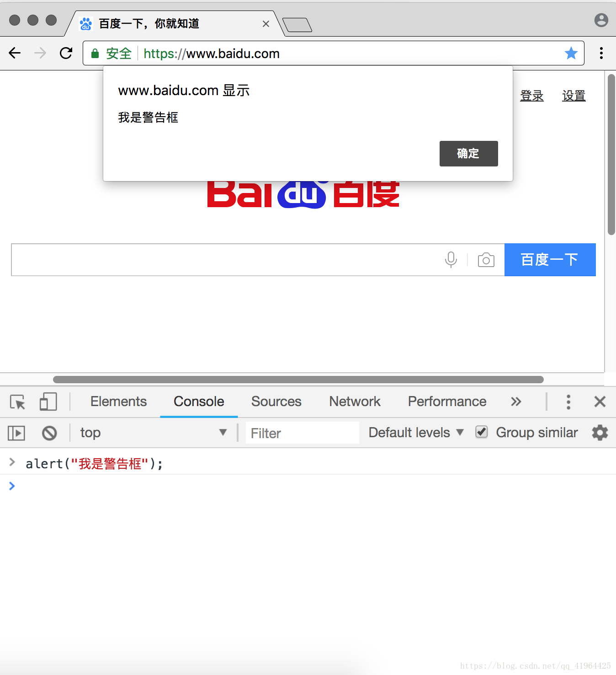Click the Baidu paw favicon on tab
Screen dimensions: 616x675
click(85, 24)
